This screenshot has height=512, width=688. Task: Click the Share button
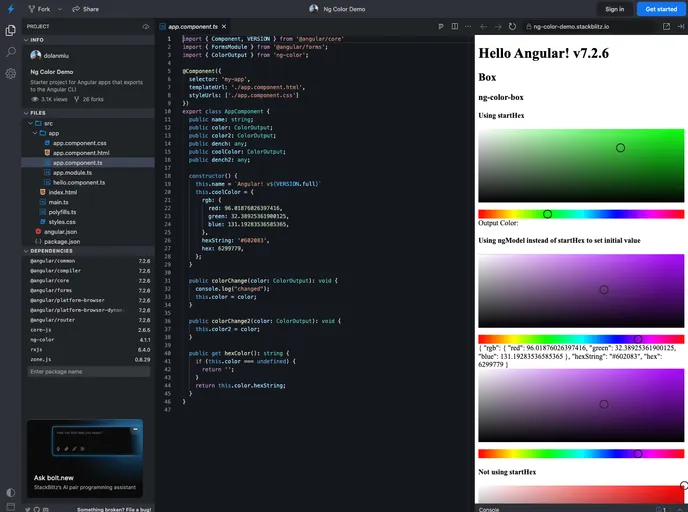(86, 9)
